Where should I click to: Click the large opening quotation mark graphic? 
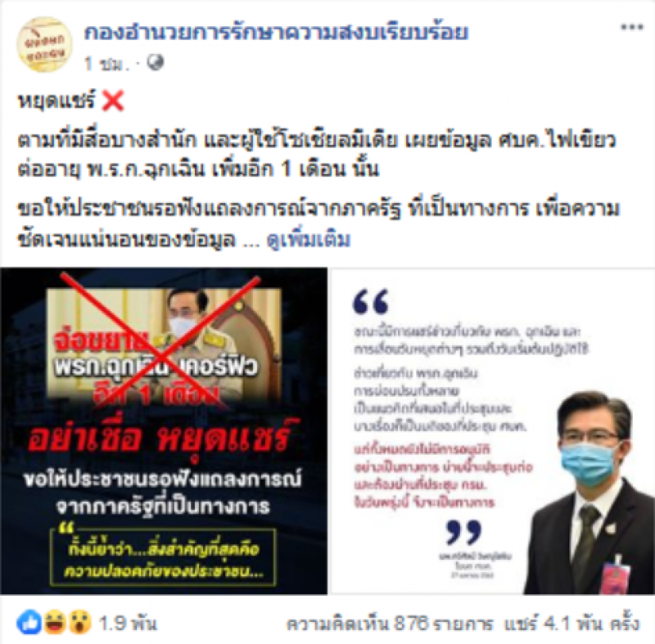click(x=371, y=301)
